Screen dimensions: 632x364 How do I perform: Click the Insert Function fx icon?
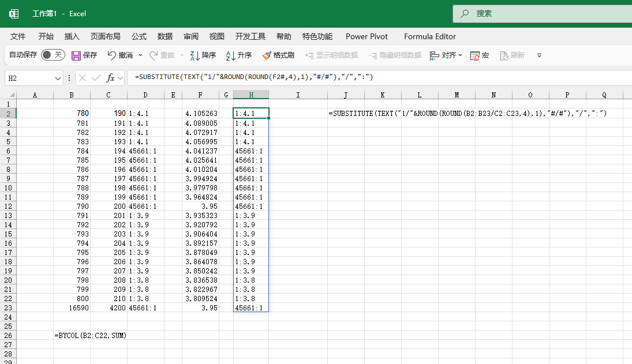pos(110,78)
